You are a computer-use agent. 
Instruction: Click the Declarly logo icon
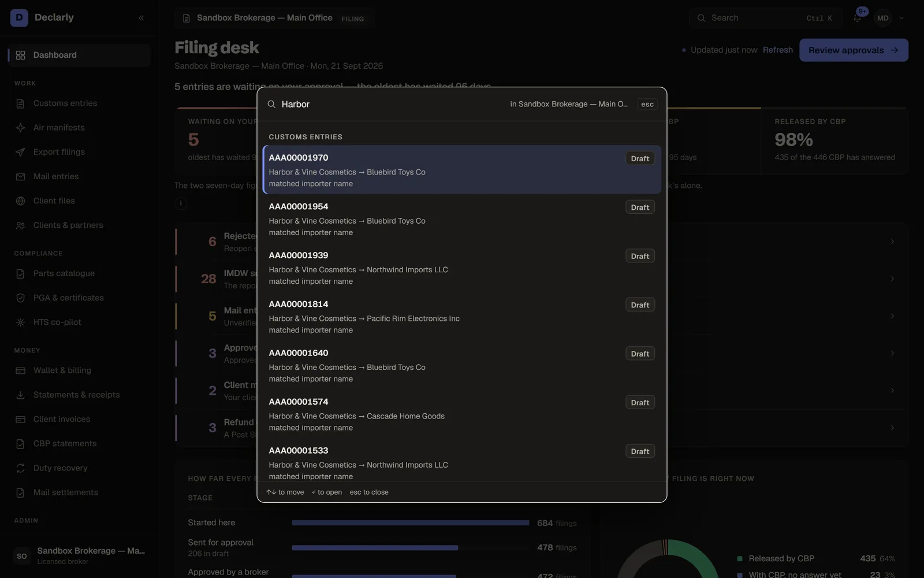(x=19, y=17)
